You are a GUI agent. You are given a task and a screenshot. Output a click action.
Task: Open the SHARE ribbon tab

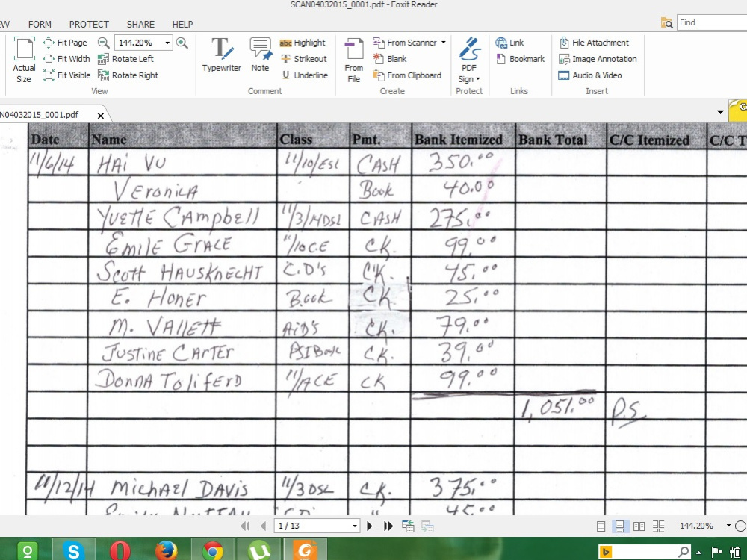coord(140,25)
